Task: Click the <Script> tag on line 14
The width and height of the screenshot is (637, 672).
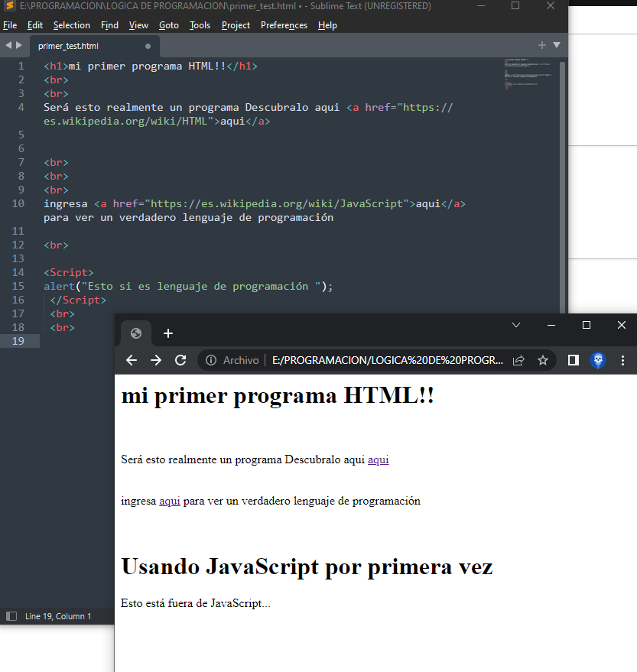Action: pos(69,273)
